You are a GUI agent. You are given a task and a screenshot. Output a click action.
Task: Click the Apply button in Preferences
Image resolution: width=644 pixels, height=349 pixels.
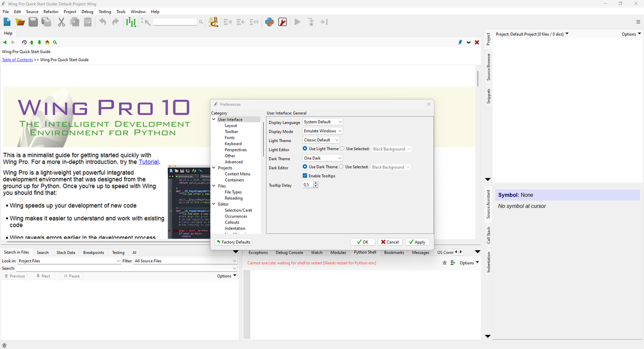click(x=417, y=242)
